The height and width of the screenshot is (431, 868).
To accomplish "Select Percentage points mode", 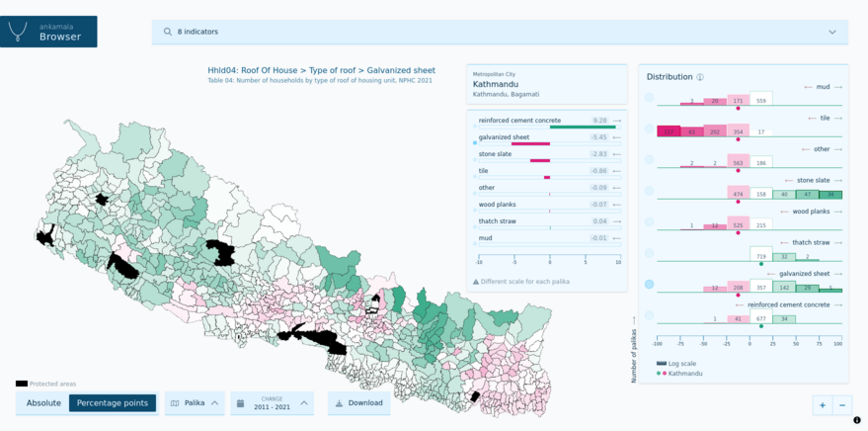I will (113, 403).
